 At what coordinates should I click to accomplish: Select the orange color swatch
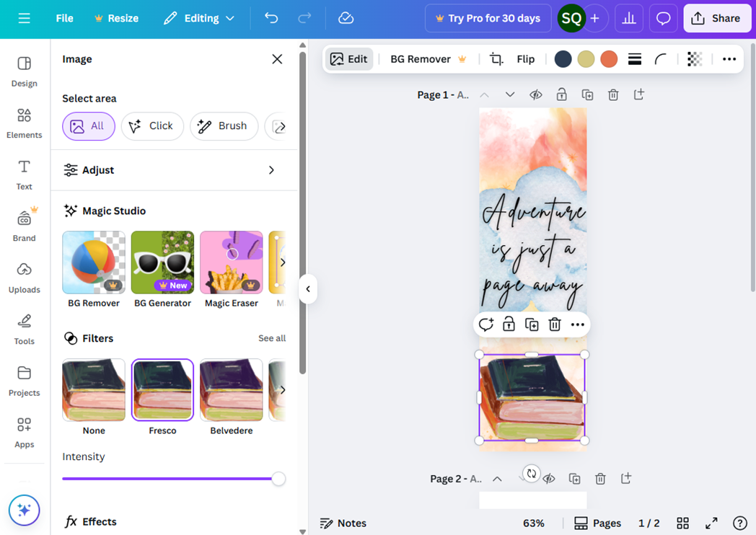(x=608, y=59)
